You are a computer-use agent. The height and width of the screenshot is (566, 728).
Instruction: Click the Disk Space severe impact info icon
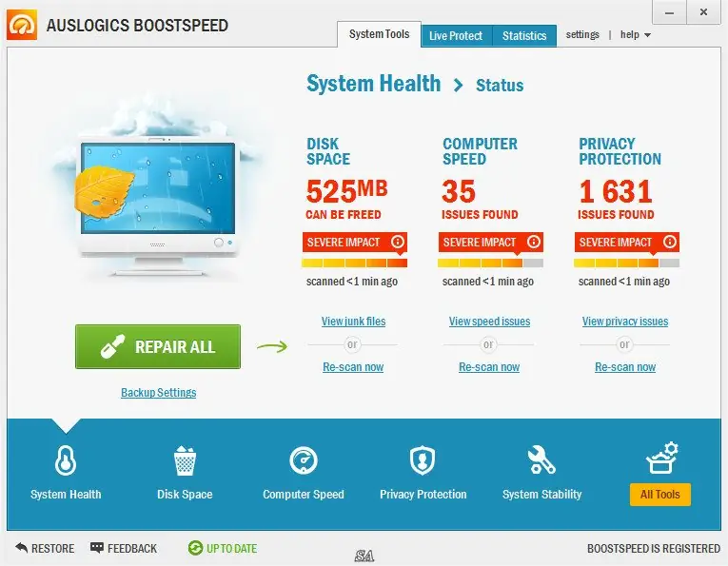pyautogui.click(x=398, y=242)
